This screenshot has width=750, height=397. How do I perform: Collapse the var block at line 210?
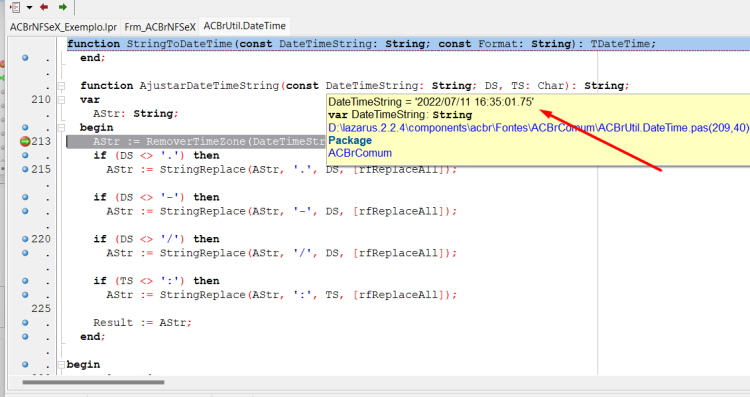click(x=61, y=100)
